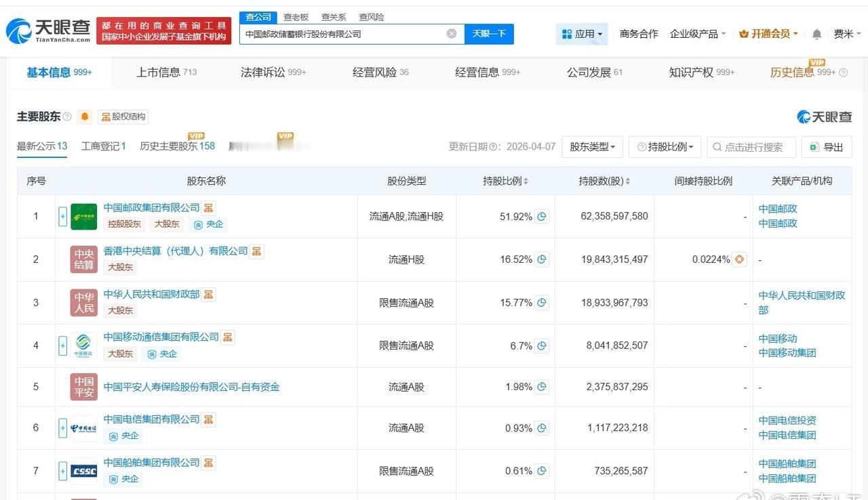The image size is (868, 500).
Task: Switch to 经营风险 tab
Action: [380, 72]
